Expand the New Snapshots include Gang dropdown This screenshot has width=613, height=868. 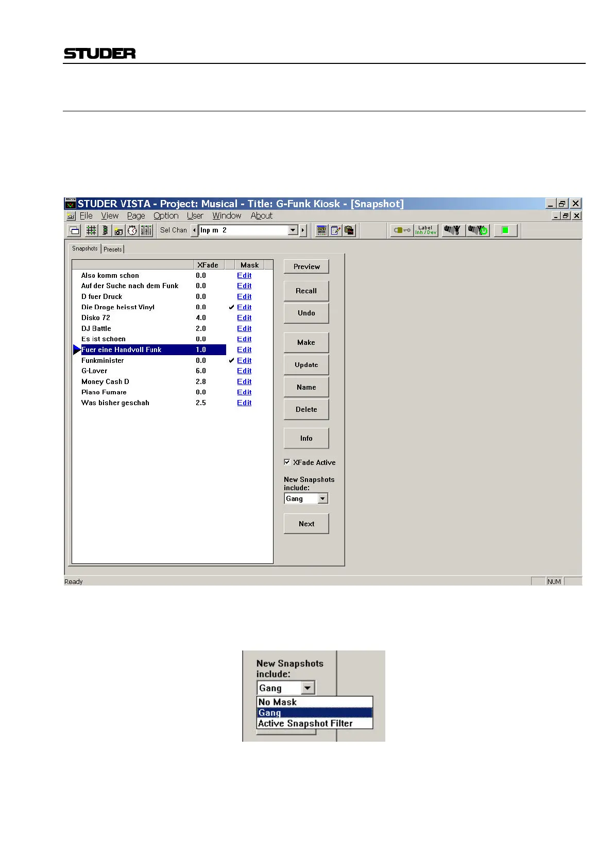[x=322, y=498]
